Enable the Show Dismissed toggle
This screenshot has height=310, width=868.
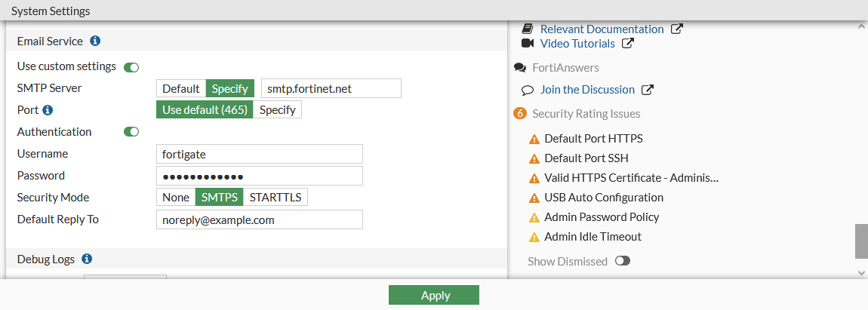point(623,261)
